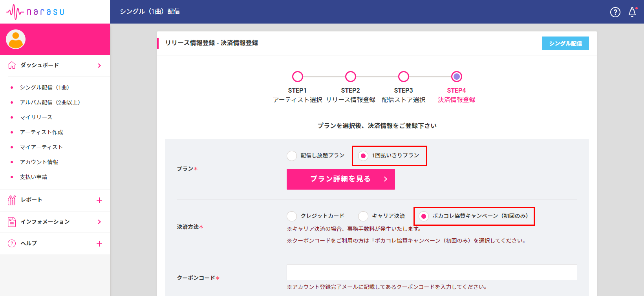
Task: Open the help question mark icon in header
Action: (x=615, y=12)
